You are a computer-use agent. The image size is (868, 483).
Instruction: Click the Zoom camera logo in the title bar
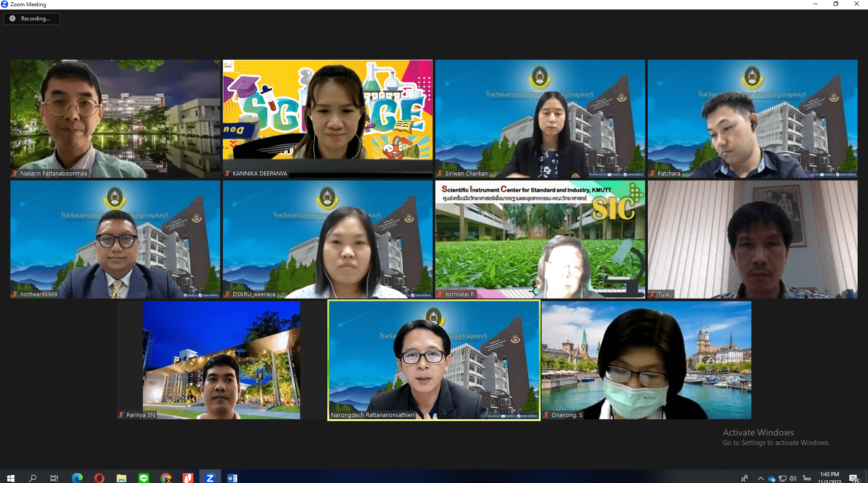pos(5,4)
